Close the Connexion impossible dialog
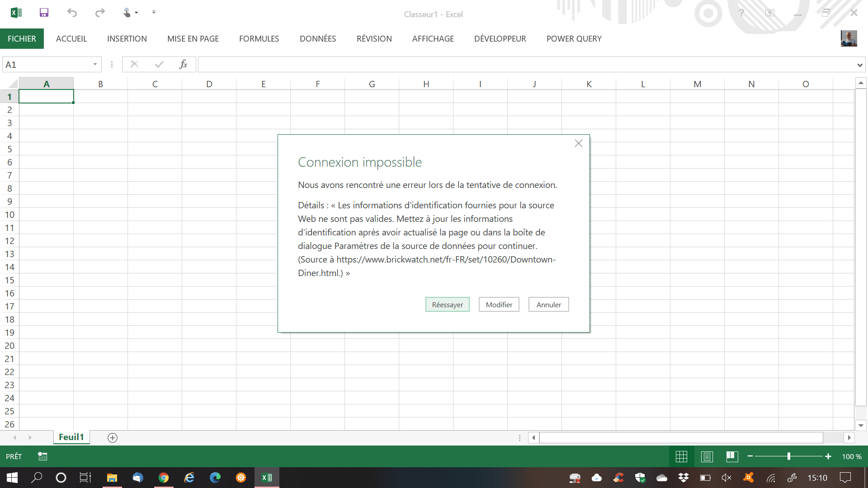 [x=578, y=143]
